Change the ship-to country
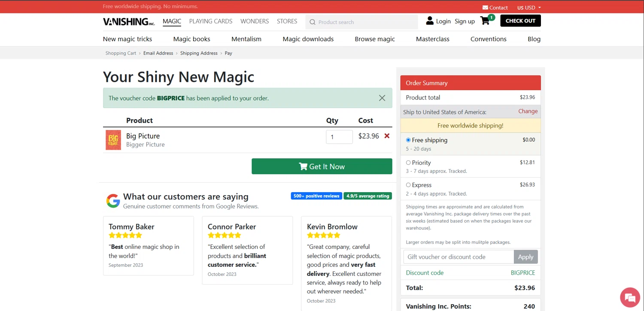Image resolution: width=644 pixels, height=311 pixels. (x=528, y=111)
